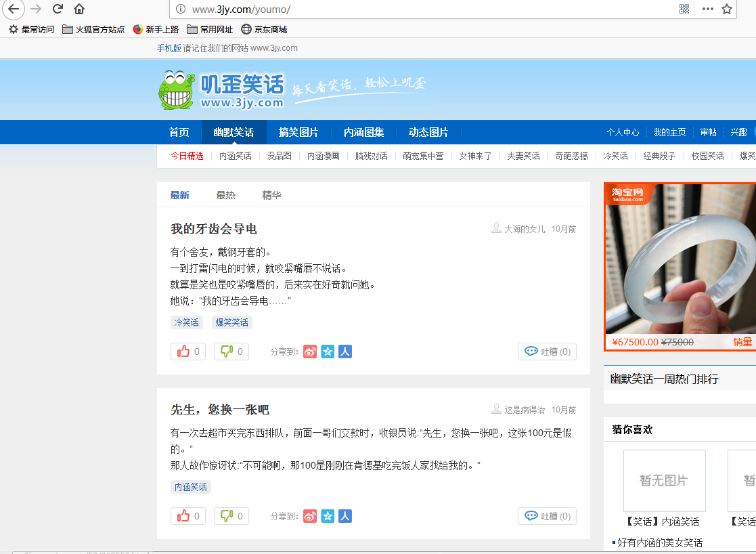Open 审帖 link in navigation
The image size is (756, 554).
point(708,132)
